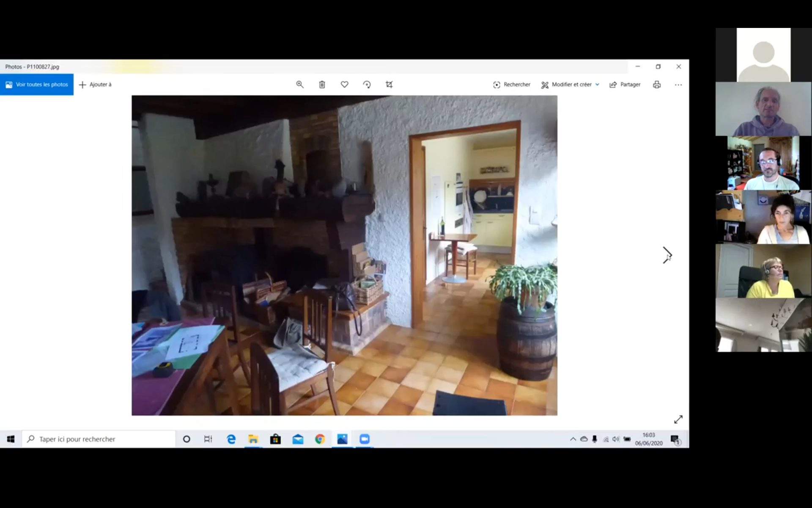Switch to Photos app in taskbar
The height and width of the screenshot is (508, 812).
342,439
